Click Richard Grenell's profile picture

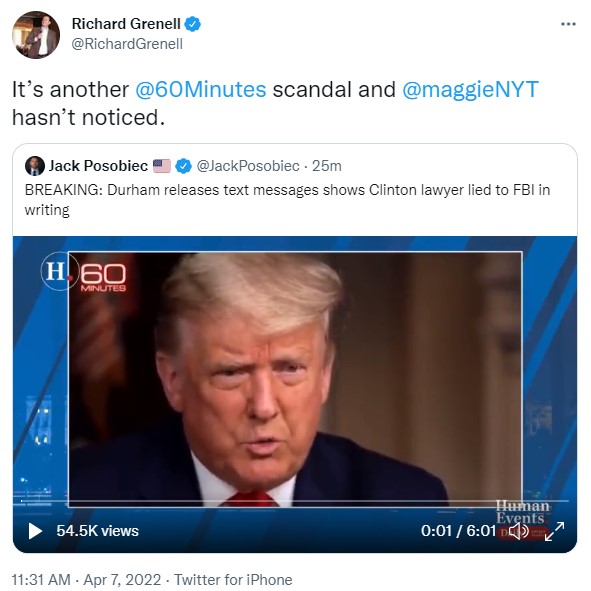36,35
